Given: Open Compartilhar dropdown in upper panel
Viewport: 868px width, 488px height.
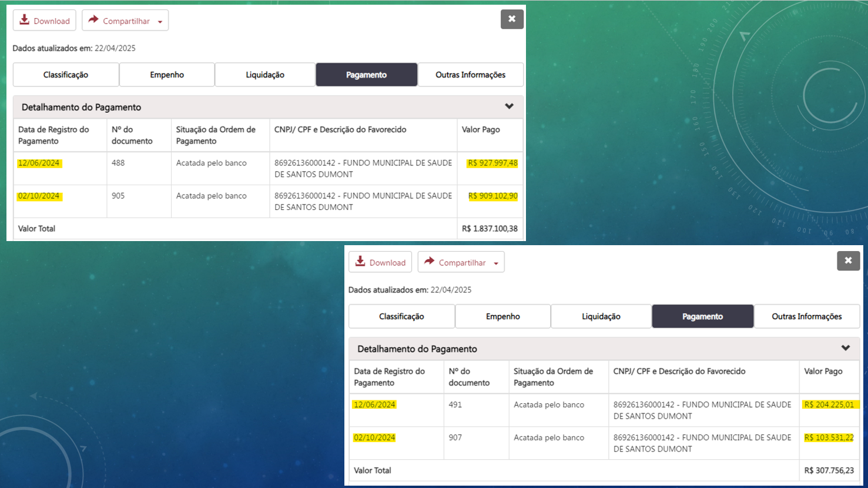Looking at the screenshot, I should point(125,21).
